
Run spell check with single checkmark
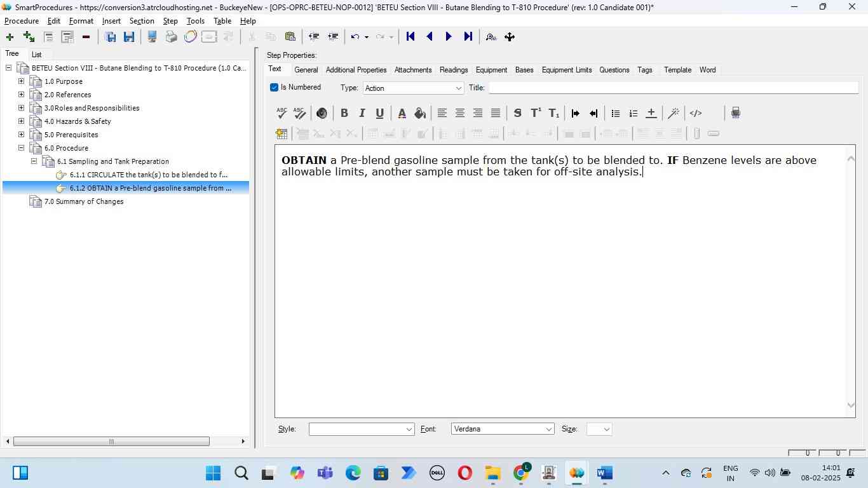tap(281, 113)
